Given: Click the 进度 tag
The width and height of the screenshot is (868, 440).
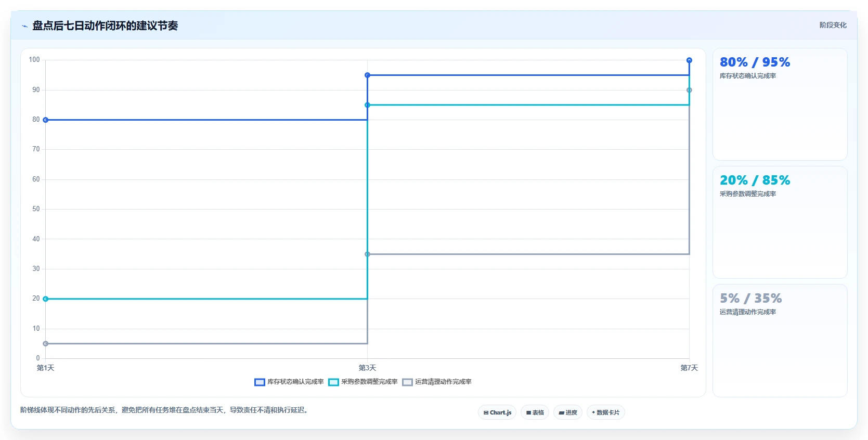Looking at the screenshot, I should pos(568,412).
